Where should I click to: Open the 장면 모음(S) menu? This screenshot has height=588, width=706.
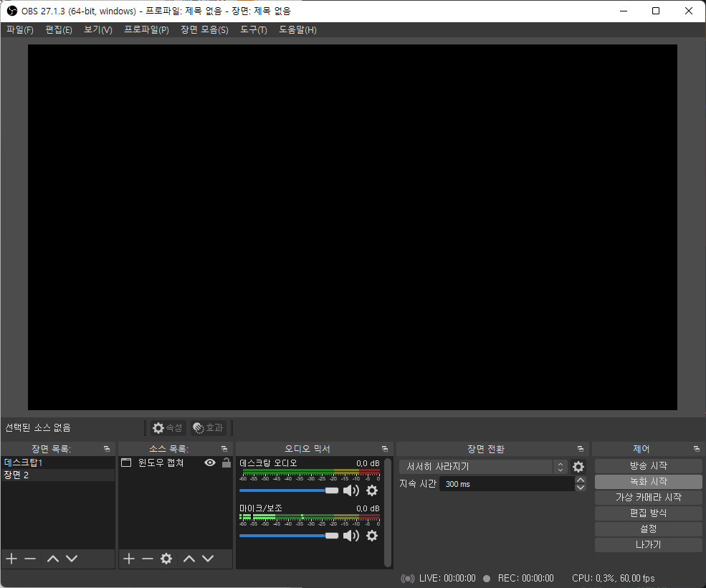click(x=204, y=29)
